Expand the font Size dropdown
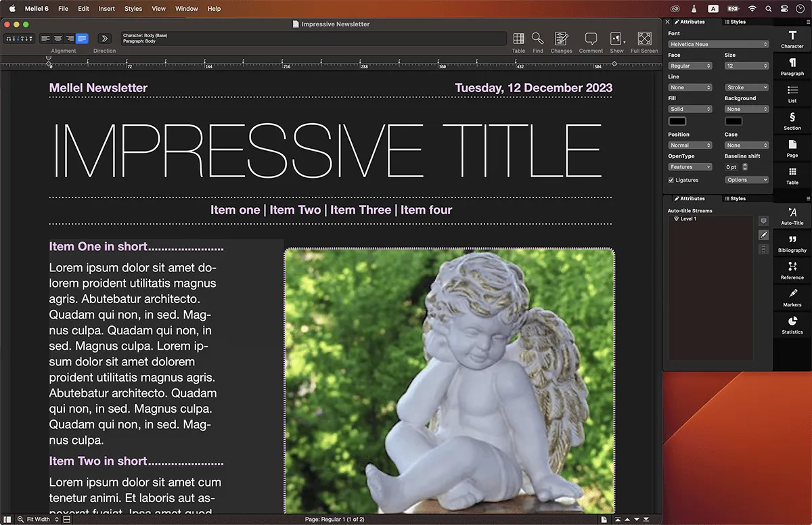812x525 pixels. (x=746, y=66)
